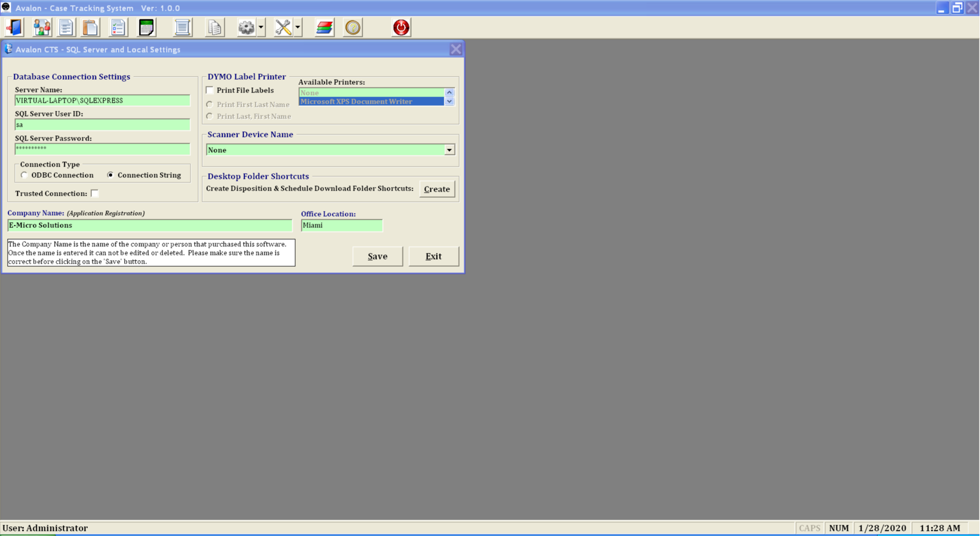Click the clipboard paste toolbar icon
The image size is (980, 536).
pyautogui.click(x=90, y=28)
